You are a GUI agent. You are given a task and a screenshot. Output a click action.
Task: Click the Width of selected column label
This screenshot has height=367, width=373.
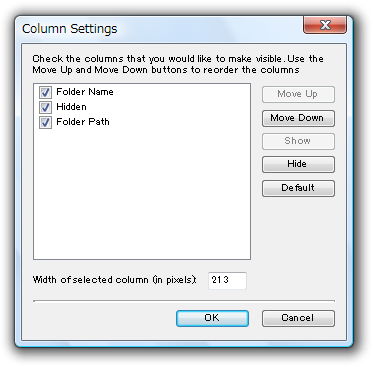(x=115, y=280)
